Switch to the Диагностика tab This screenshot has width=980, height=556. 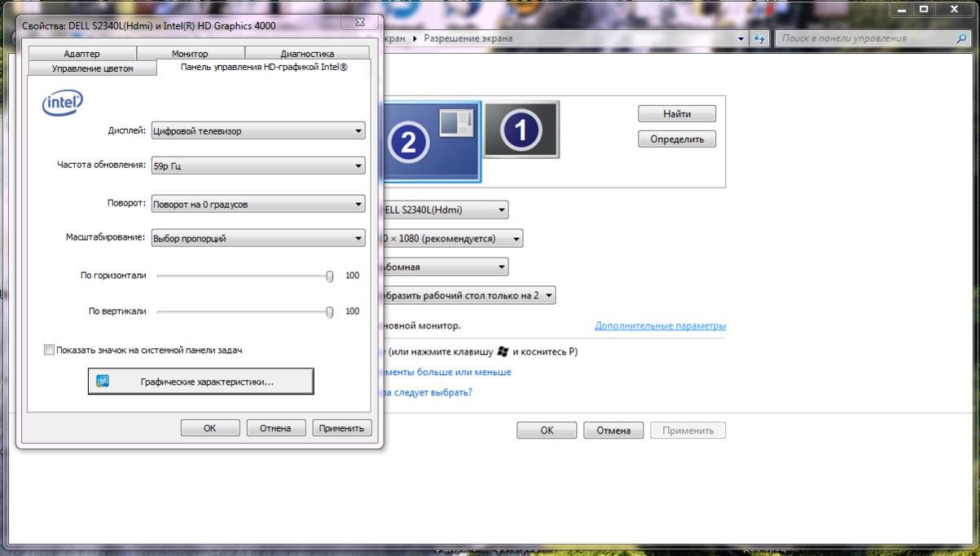(307, 54)
